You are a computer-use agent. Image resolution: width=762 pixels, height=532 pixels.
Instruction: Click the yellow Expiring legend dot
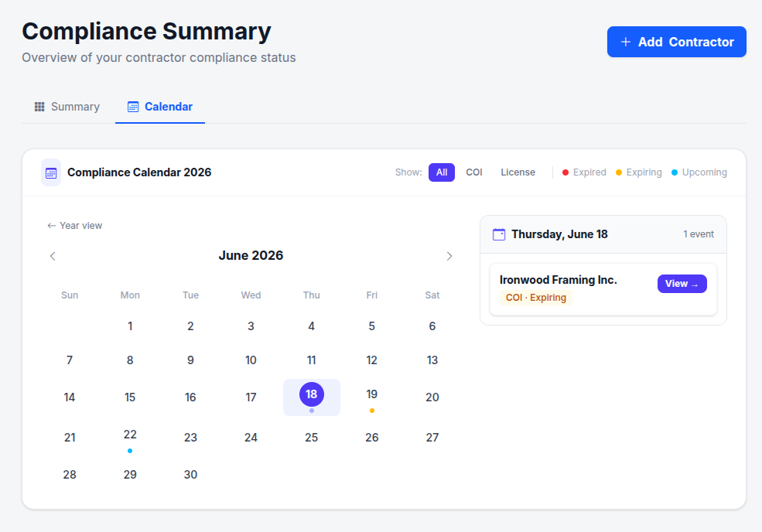tap(619, 172)
